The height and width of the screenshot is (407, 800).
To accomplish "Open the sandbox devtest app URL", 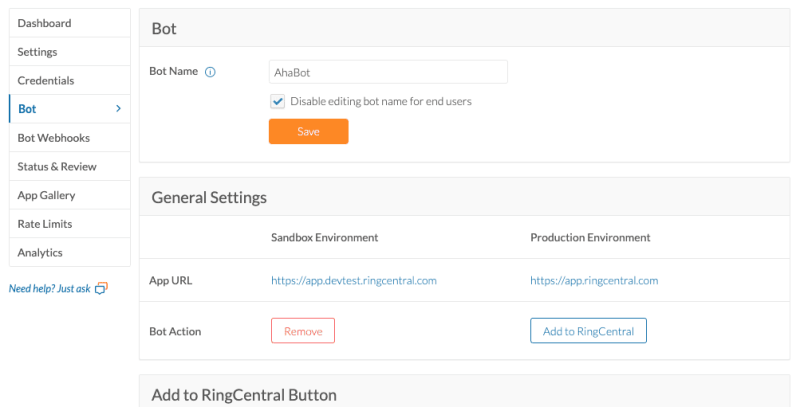I will coord(354,281).
